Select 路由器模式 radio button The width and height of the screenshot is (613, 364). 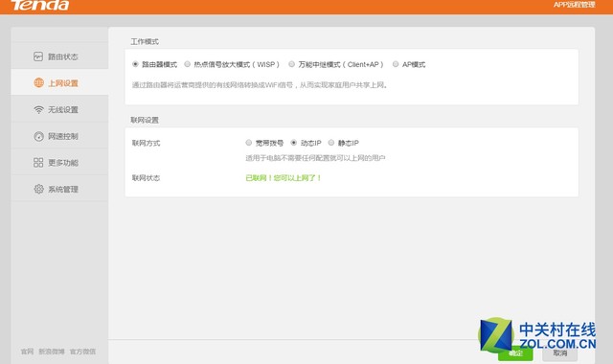click(135, 64)
